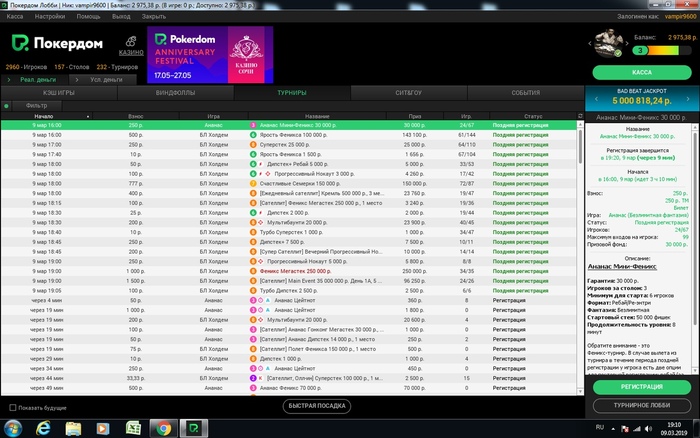
Task: Switch to Кэш игры tab
Action: [59, 93]
